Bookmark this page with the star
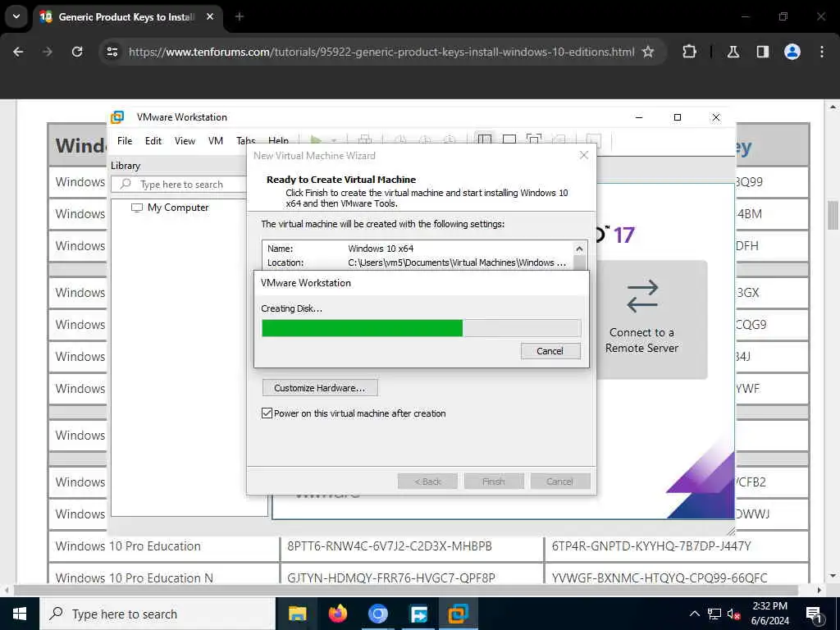The height and width of the screenshot is (630, 840). 648,52
